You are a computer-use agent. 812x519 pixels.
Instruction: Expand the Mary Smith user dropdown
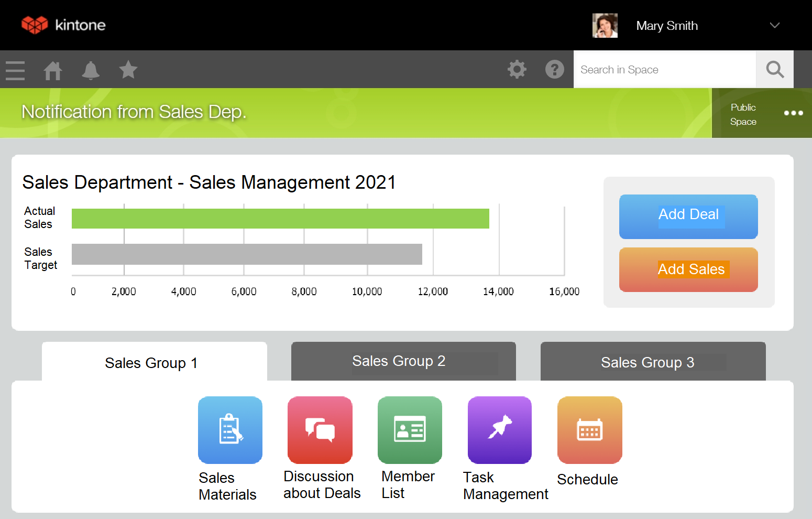tap(774, 26)
